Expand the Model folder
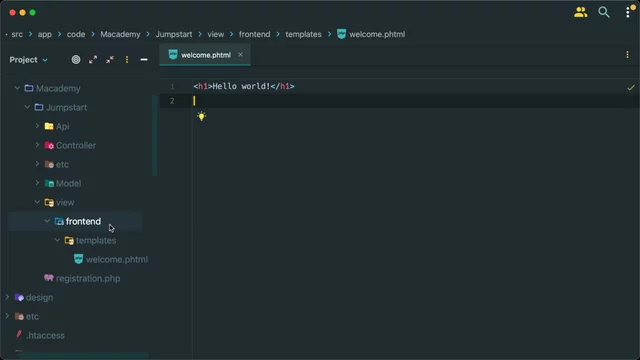 click(x=37, y=183)
